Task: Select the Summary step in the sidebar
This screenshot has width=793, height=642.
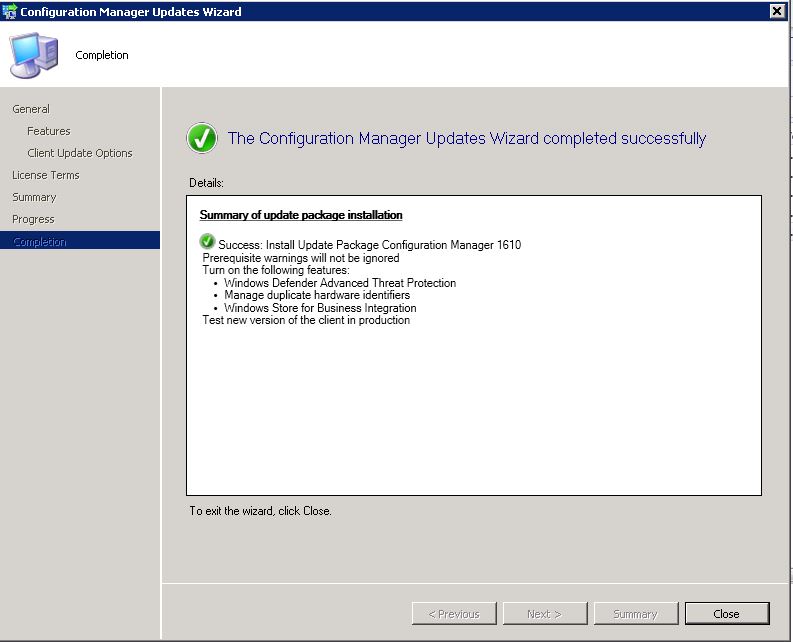Action: (34, 197)
